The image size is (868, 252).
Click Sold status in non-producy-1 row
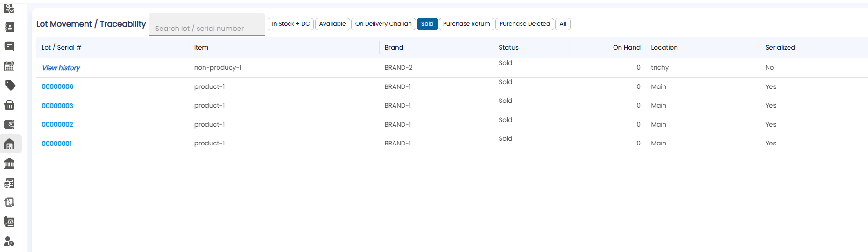point(505,63)
